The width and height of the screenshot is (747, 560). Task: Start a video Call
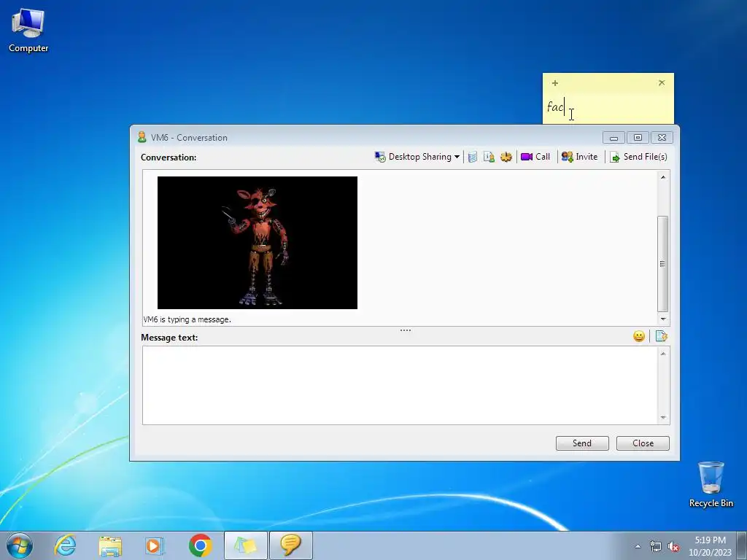(535, 157)
